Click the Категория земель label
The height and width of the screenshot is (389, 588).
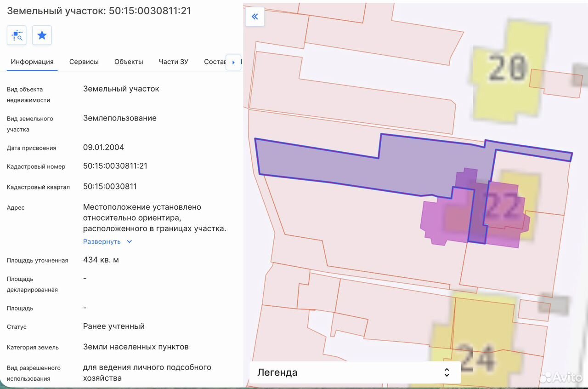coord(33,347)
